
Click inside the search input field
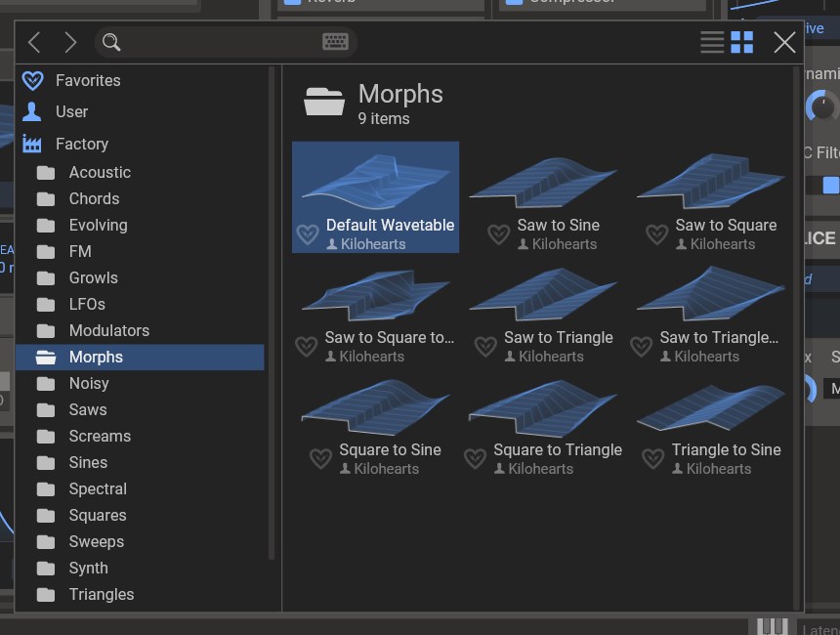[x=220, y=42]
